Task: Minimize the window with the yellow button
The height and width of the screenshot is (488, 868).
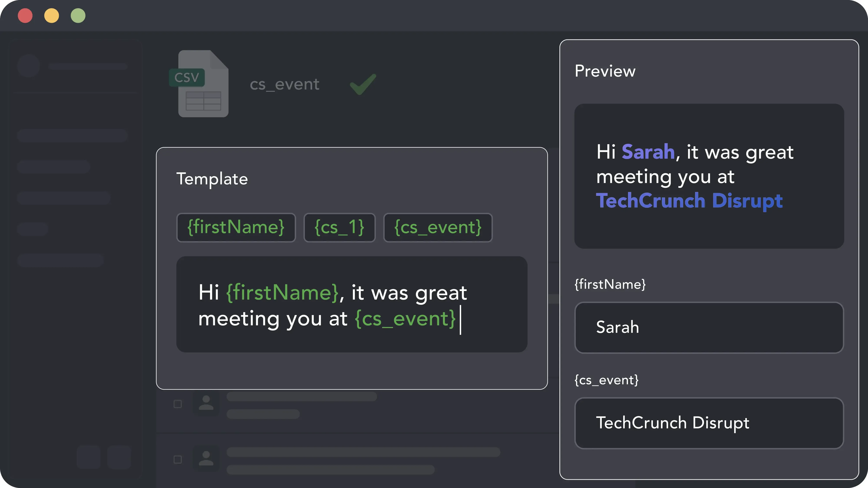Action: tap(52, 16)
